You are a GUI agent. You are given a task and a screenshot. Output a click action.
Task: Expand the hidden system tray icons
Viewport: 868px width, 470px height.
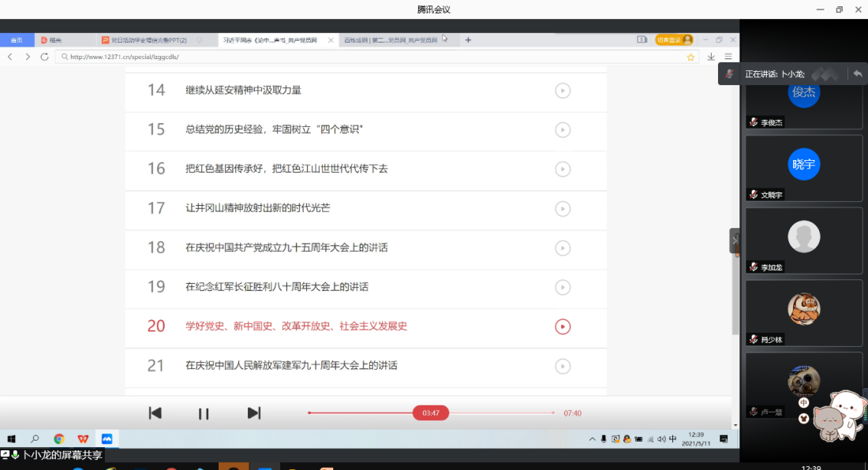click(x=592, y=439)
